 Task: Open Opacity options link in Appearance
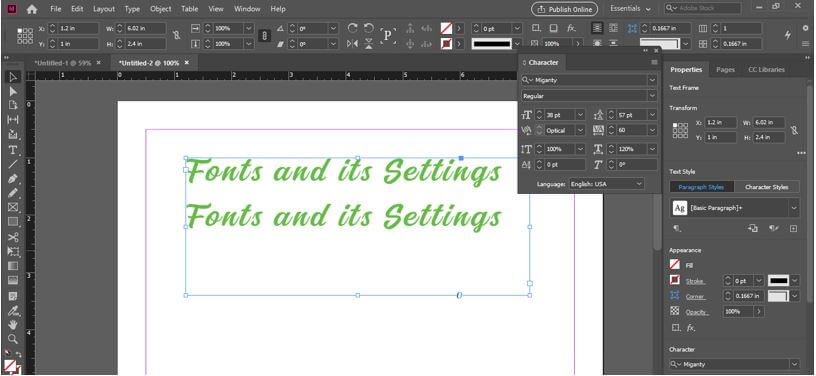tap(696, 312)
